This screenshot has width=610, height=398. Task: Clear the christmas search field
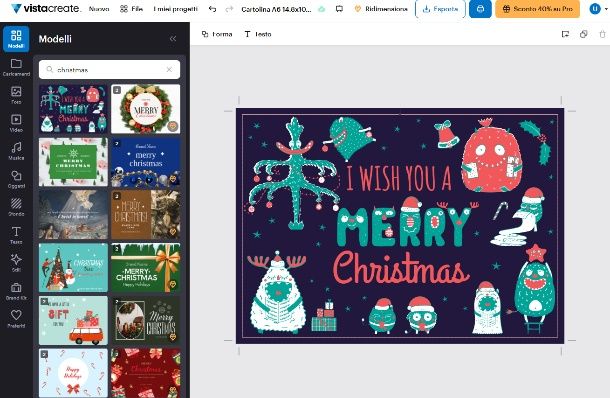pos(169,70)
